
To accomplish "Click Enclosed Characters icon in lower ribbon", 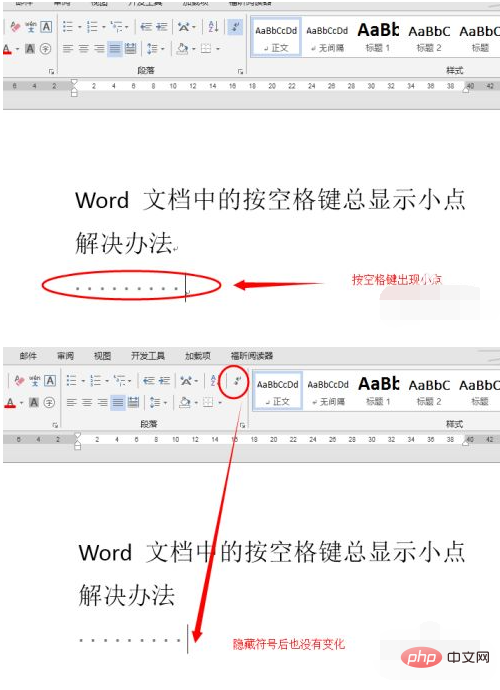I will point(49,402).
